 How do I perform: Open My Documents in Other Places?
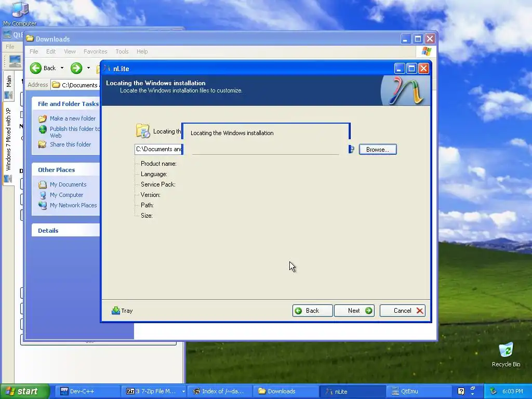[x=68, y=184]
